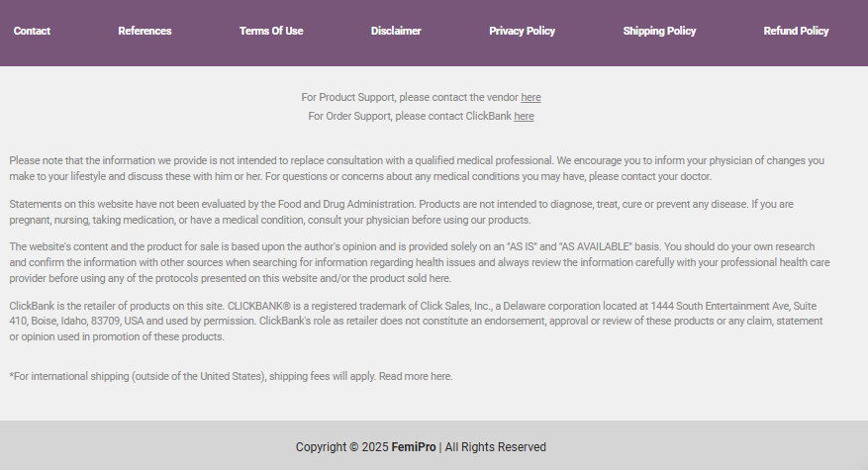Click the 'Copyright © 2025' text

point(341,447)
